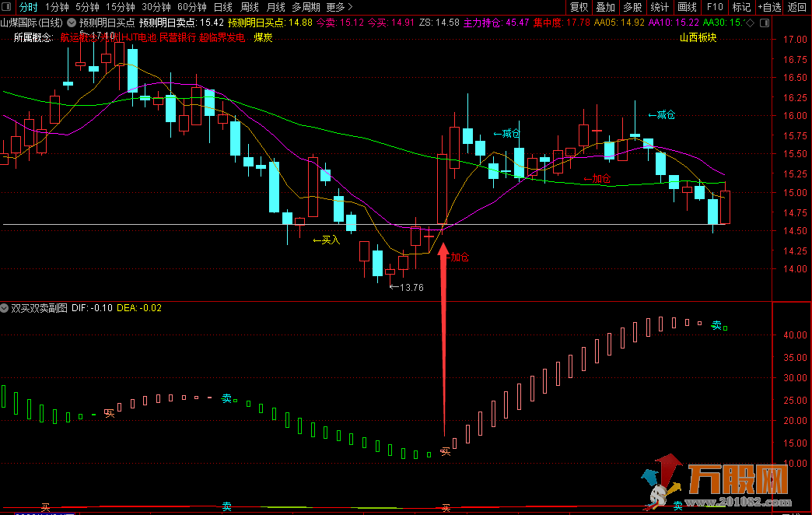This screenshot has height=515, width=812.
Task: Click the 预测明日卖点: 15.42 value
Action: coord(181,23)
